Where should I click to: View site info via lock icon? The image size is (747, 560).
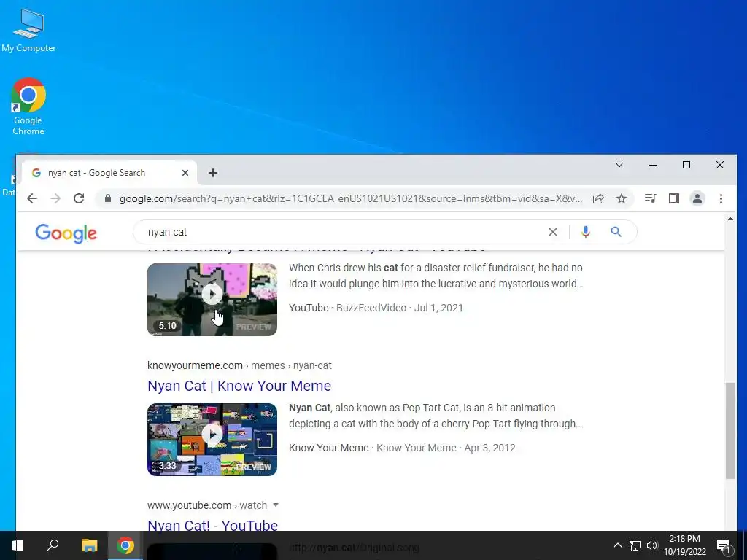(x=108, y=198)
